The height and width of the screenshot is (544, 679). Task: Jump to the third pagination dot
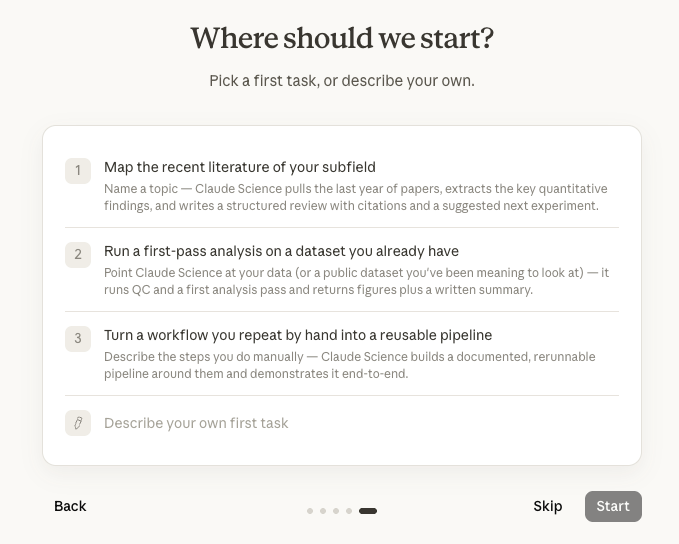tap(336, 511)
